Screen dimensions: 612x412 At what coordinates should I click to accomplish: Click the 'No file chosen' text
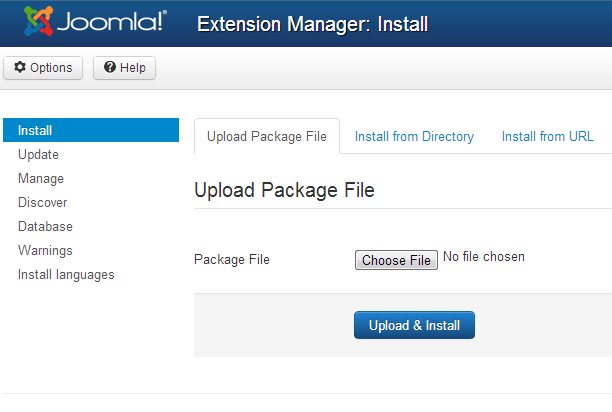click(x=484, y=257)
